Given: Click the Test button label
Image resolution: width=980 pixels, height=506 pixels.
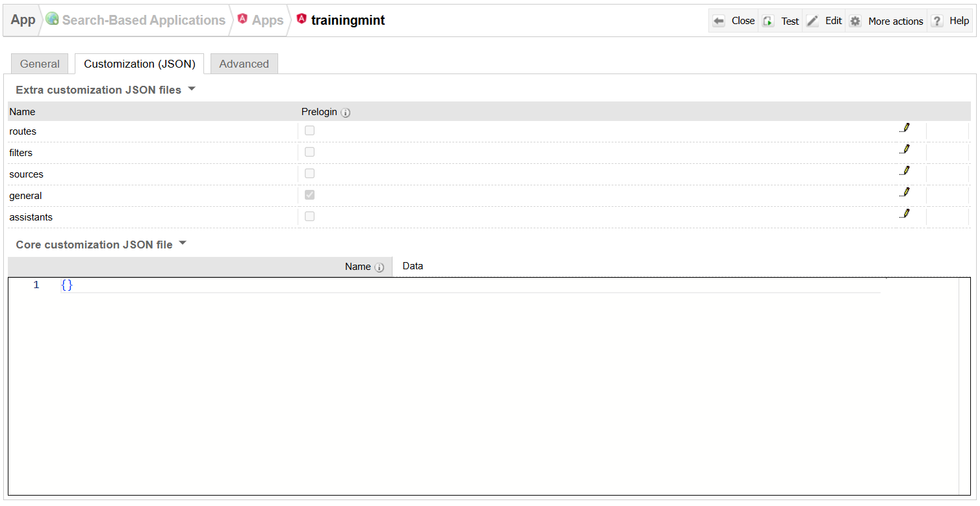Looking at the screenshot, I should click(x=790, y=21).
